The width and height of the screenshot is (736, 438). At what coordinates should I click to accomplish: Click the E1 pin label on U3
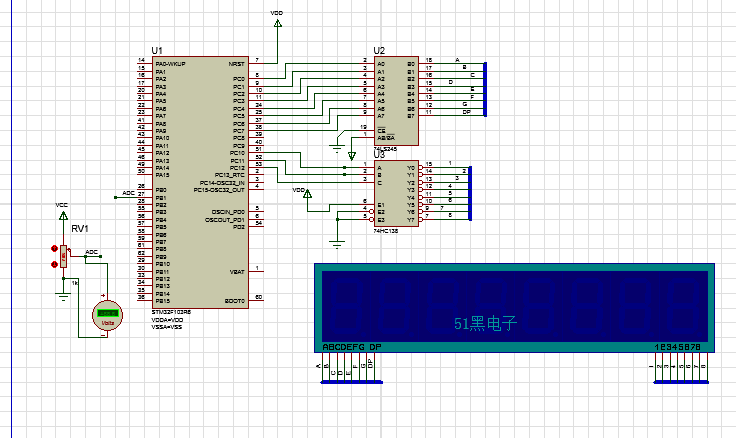pos(381,205)
